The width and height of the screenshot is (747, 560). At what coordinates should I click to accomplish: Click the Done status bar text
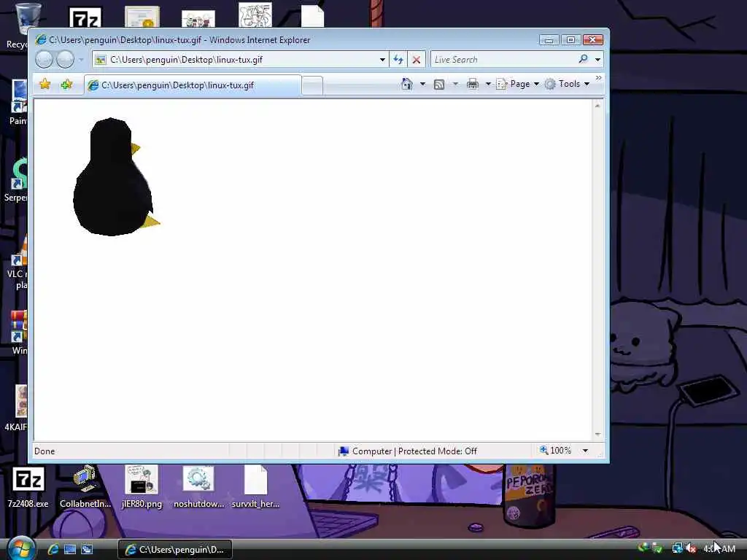click(44, 451)
